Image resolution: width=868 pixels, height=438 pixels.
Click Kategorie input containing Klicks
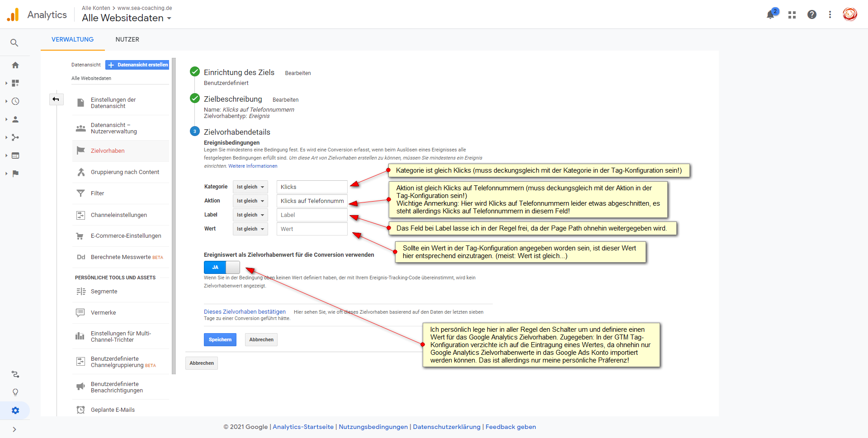pyautogui.click(x=312, y=187)
